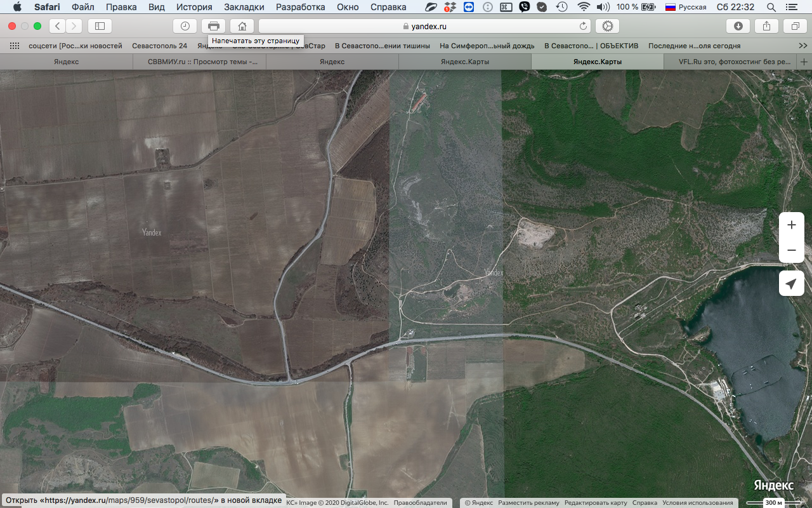Open the Разместить рекламу link
This screenshot has width=812, height=508.
[528, 503]
